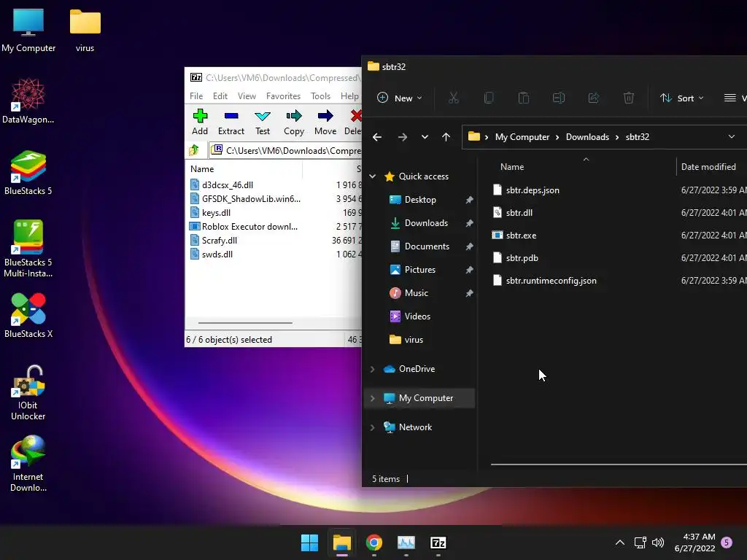Screen dimensions: 747x560
Task: Click the 7-Zip path input field
Action: (x=286, y=150)
